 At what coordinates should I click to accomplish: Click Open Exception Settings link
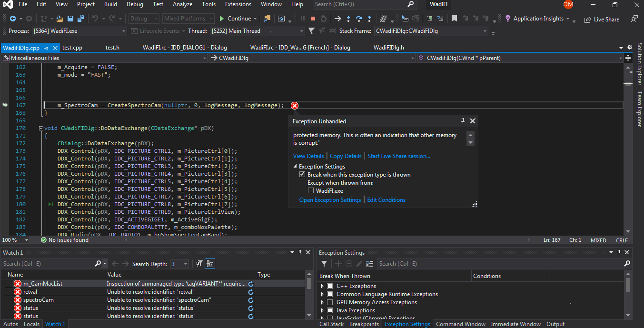click(330, 200)
